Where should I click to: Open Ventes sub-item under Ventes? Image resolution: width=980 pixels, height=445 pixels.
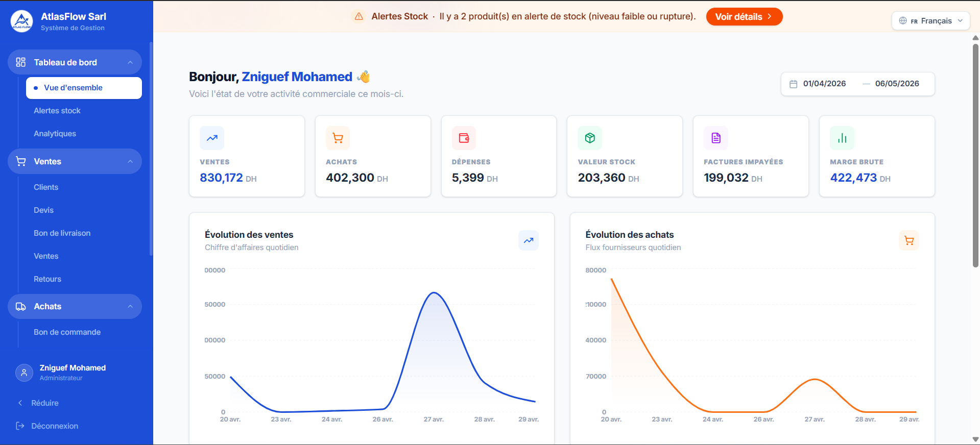[46, 256]
